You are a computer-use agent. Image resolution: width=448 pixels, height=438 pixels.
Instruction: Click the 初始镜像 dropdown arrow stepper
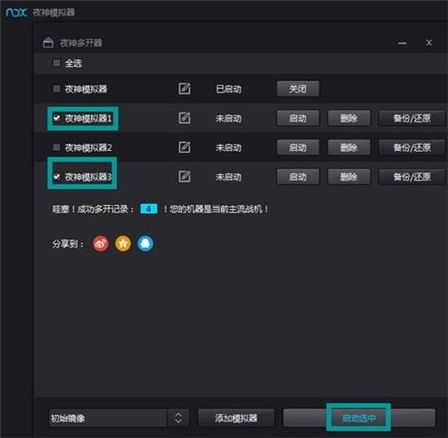coord(178,418)
